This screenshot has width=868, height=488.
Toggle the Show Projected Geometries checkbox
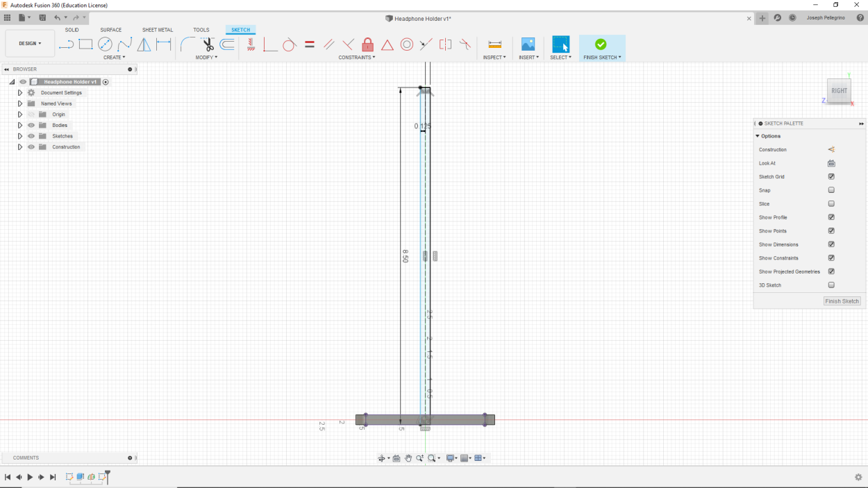(x=831, y=271)
